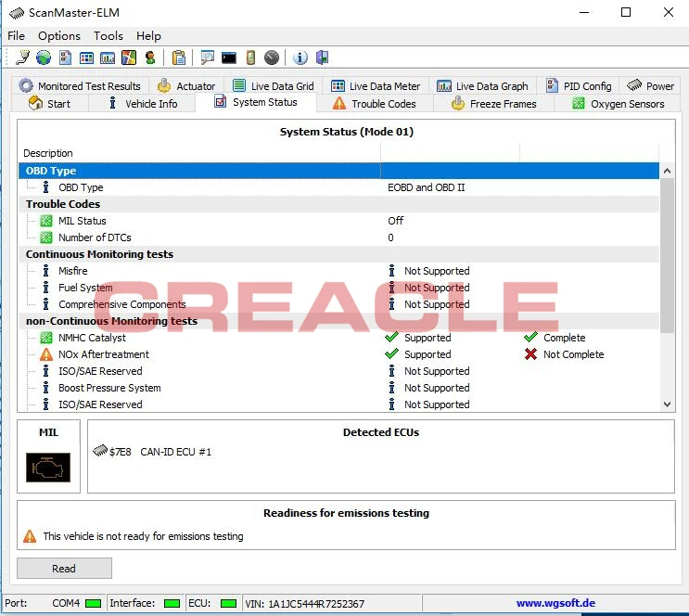Open the File menu

click(17, 35)
